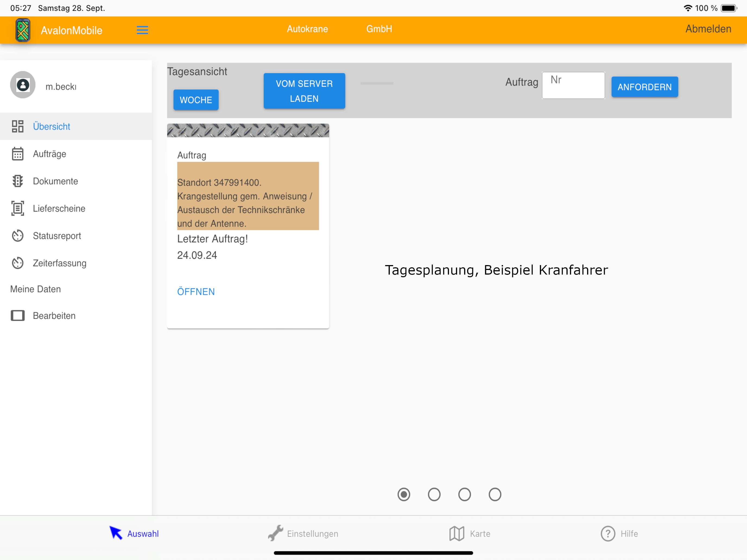Click the Dokumente traffic light icon

coord(18,181)
